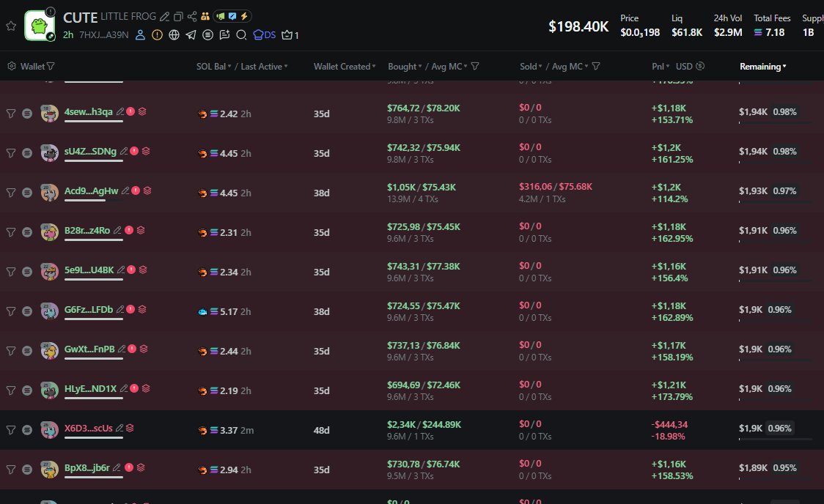Click the Liq value $61.8K
The width and height of the screenshot is (824, 504).
pyautogui.click(x=687, y=32)
